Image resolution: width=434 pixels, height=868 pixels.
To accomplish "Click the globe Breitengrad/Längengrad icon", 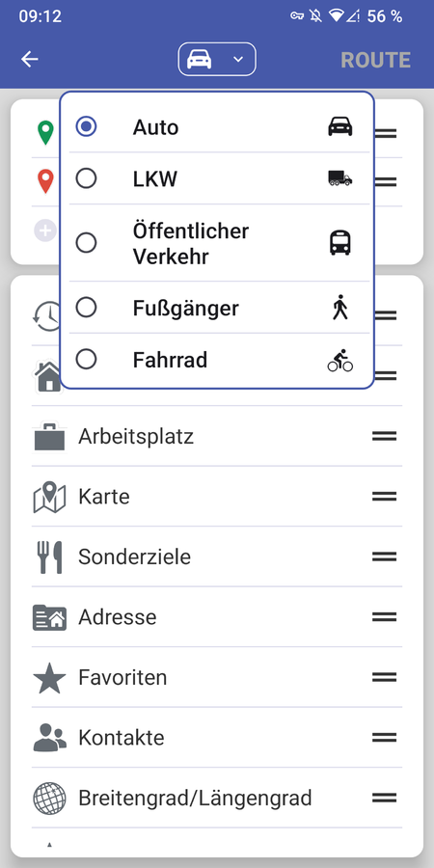I will (x=49, y=799).
